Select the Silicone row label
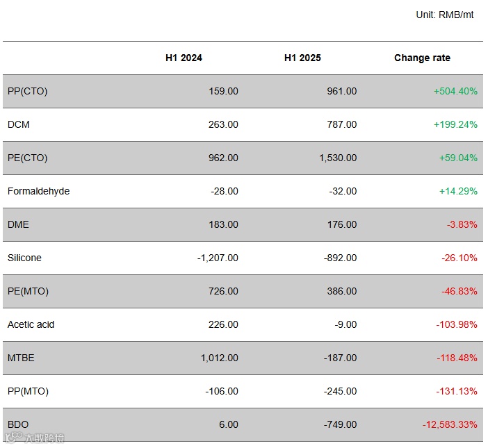 coord(24,258)
